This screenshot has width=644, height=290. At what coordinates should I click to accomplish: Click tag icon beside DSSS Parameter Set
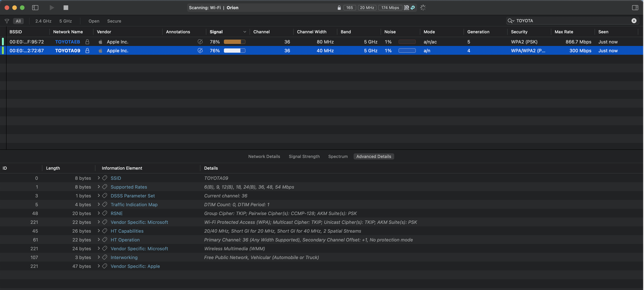click(105, 196)
